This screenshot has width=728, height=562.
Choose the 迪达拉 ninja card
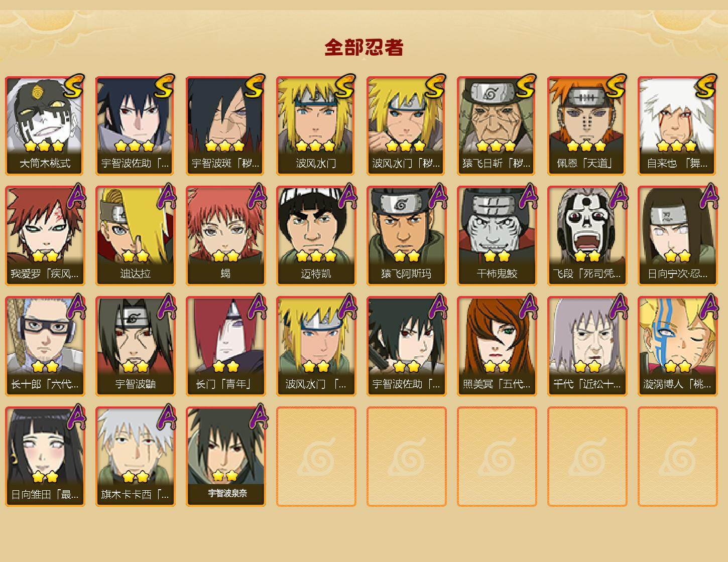click(x=135, y=236)
